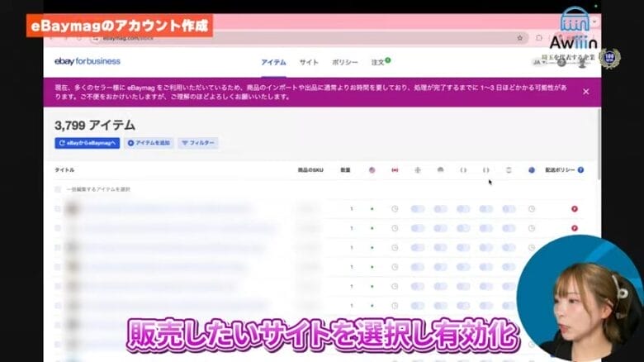This screenshot has width=644, height=362.
Task: Click the アイテムを追加 button
Action: [x=149, y=143]
